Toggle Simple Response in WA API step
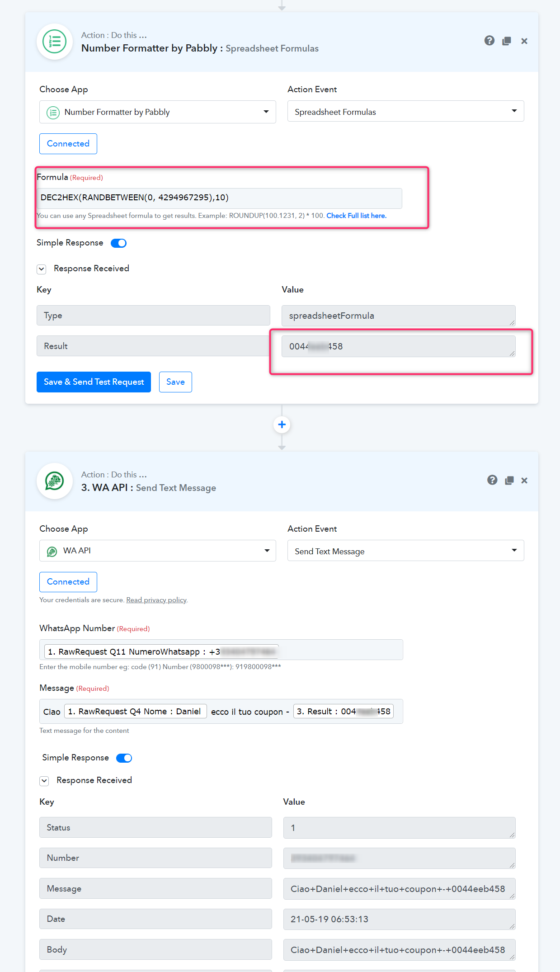 click(124, 758)
